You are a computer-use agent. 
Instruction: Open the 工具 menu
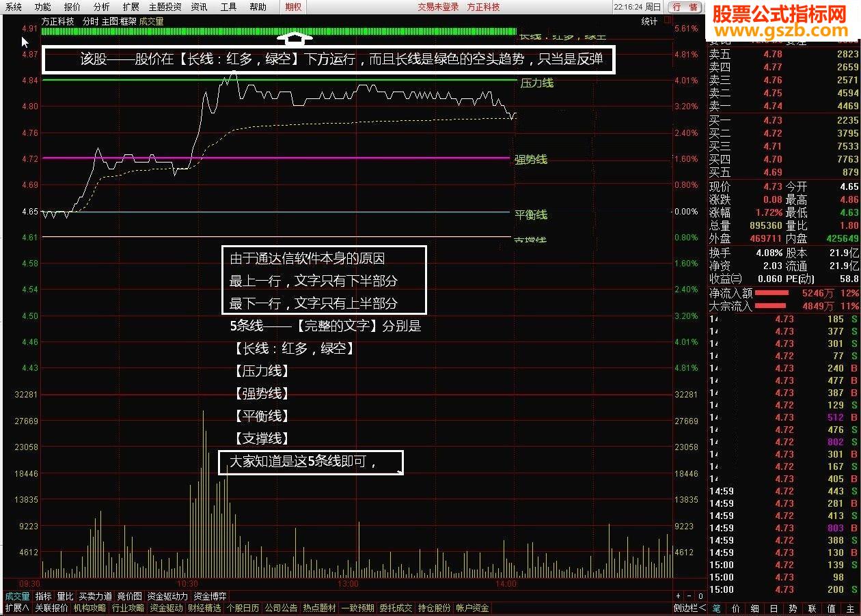tap(228, 7)
